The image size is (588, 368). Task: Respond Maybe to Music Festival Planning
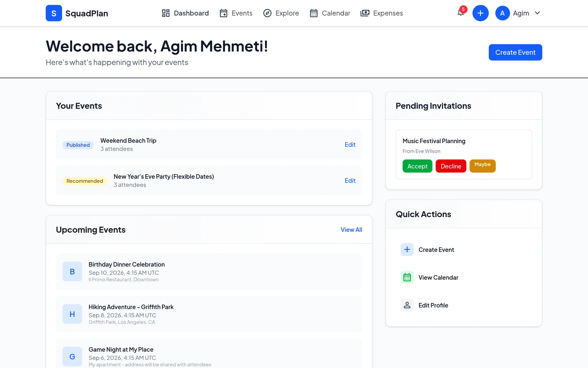[482, 166]
